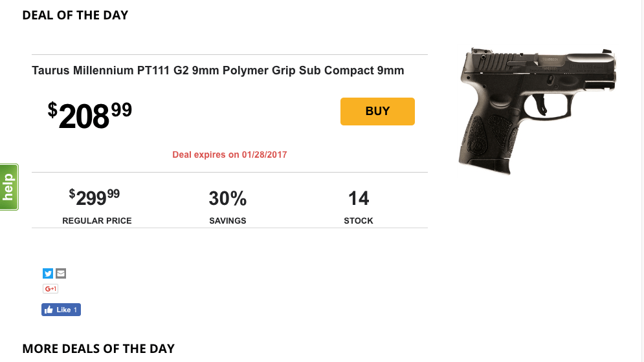Click the $299.99 regular price value
Image resolution: width=644 pixels, height=362 pixels.
click(94, 197)
